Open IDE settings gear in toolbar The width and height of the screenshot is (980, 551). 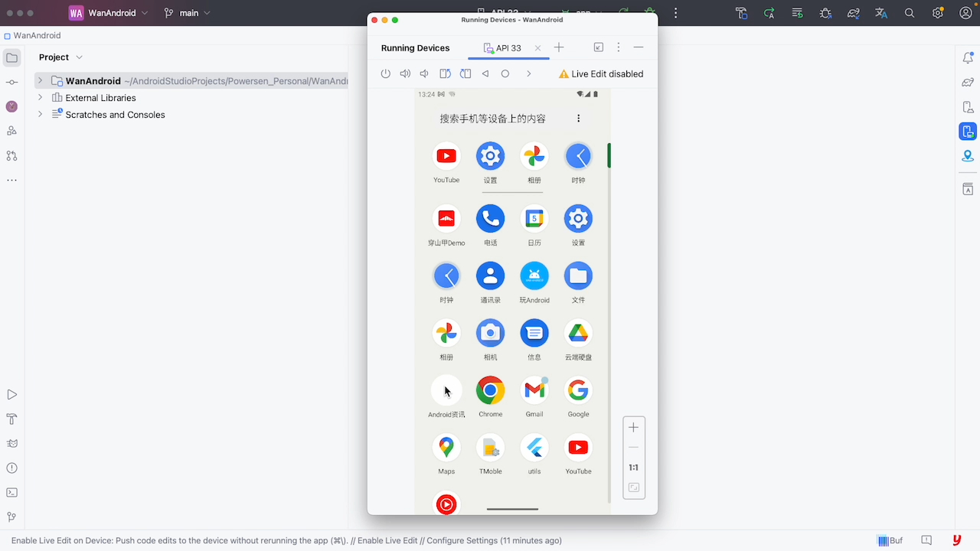938,13
